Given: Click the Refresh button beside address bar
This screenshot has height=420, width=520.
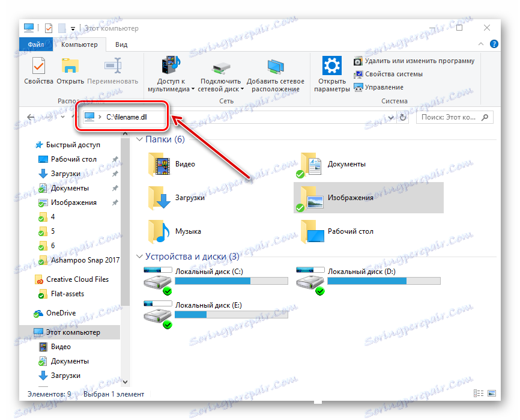Looking at the screenshot, I should (x=402, y=117).
